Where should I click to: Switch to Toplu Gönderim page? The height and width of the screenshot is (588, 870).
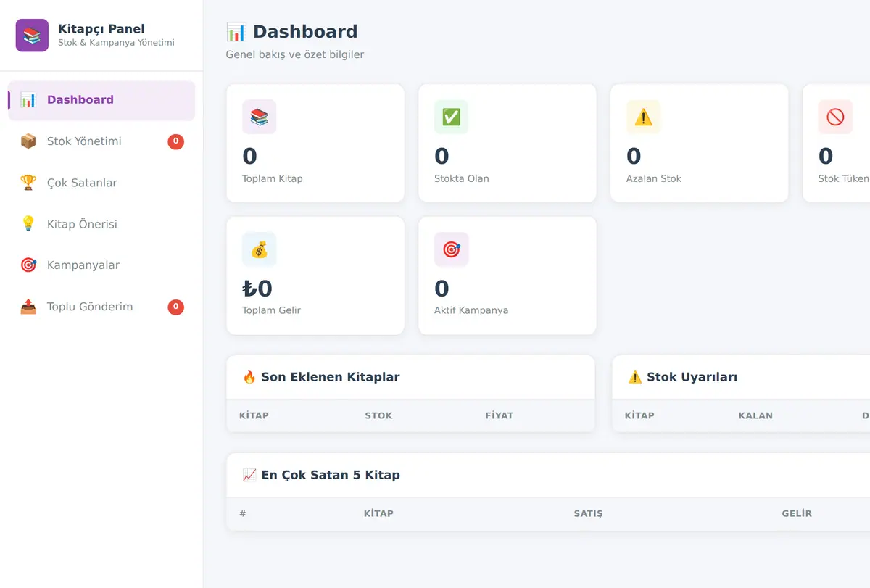101,307
